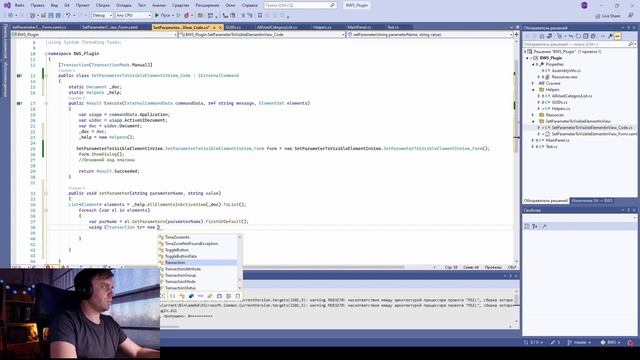Select TimeZoneInfo in the IntelliSense list

[x=198, y=237]
